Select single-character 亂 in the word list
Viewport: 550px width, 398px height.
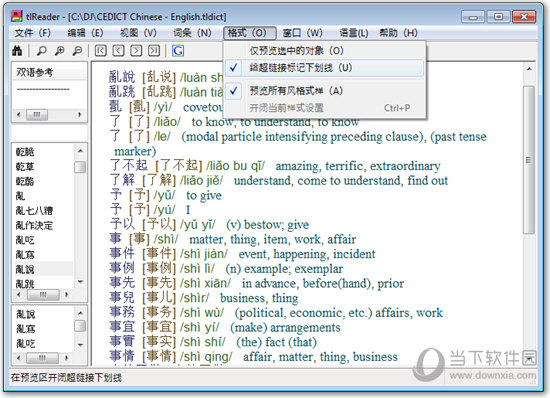point(20,196)
